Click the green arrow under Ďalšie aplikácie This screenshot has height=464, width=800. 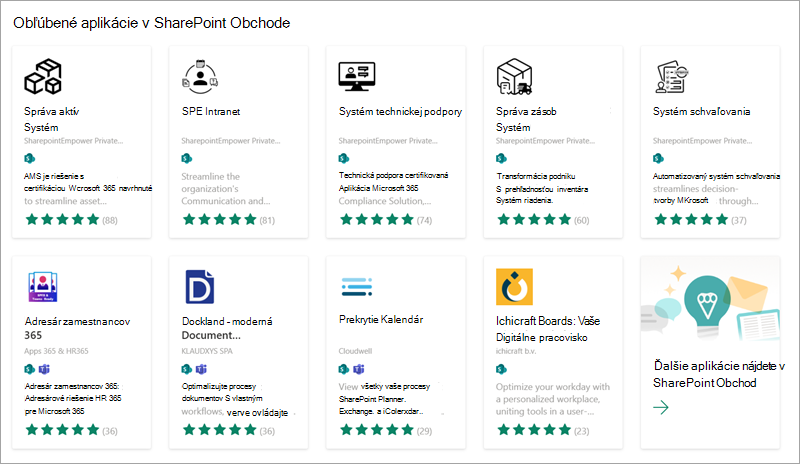(x=661, y=407)
